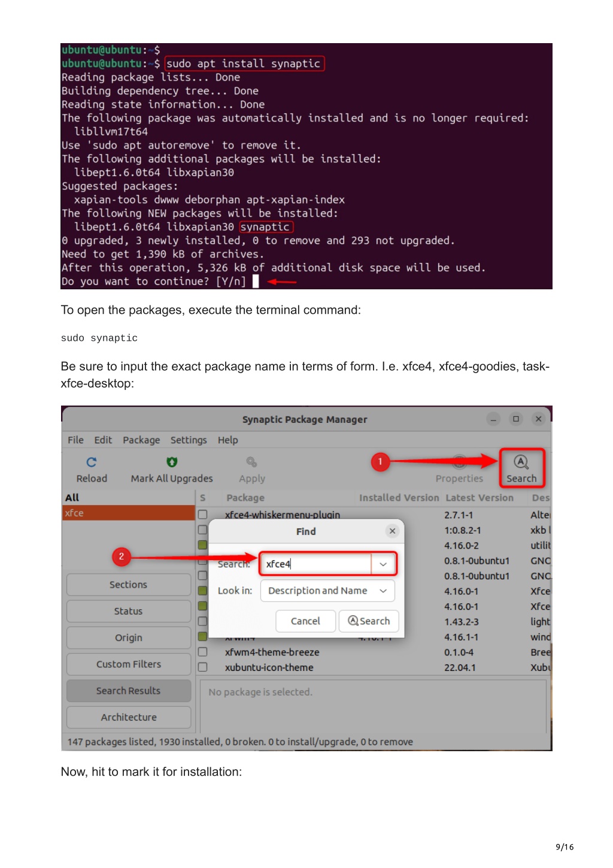This screenshot has height=868, width=613.
Task: Toggle checkbox for xfce4-whiskermenu-plugin
Action: (x=203, y=515)
